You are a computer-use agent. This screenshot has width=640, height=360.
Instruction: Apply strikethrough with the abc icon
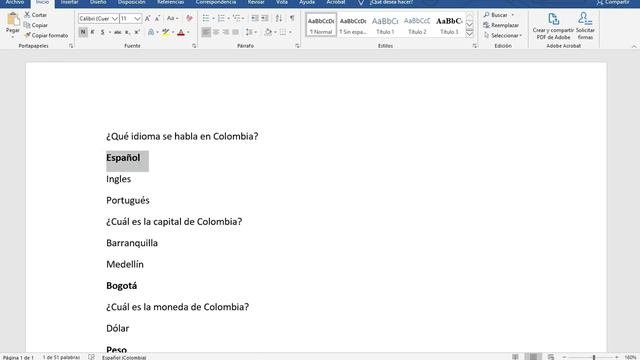[118, 32]
